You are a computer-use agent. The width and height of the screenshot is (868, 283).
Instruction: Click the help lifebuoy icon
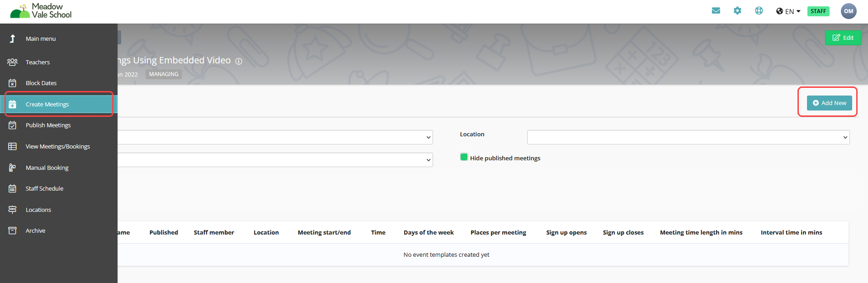pos(759,11)
